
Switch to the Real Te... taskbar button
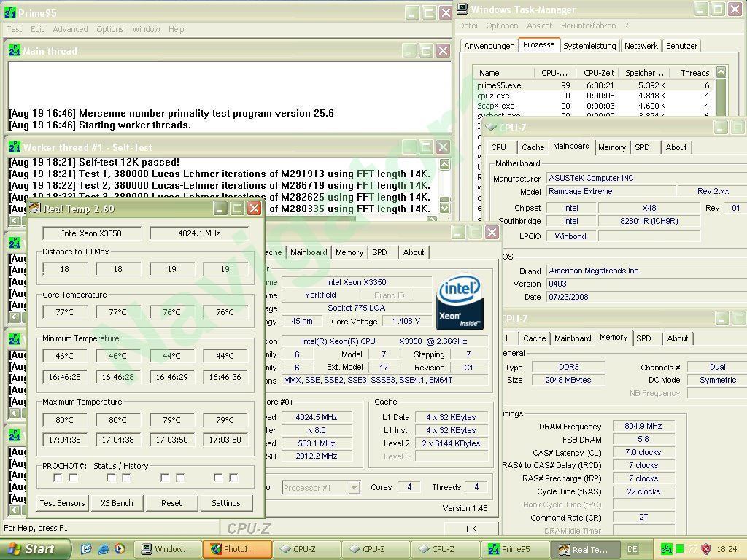(x=586, y=549)
